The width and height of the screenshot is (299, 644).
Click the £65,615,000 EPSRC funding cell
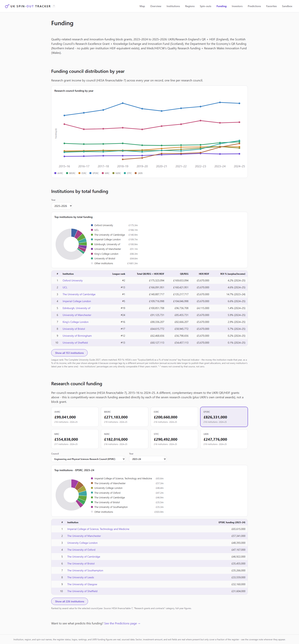click(x=238, y=529)
